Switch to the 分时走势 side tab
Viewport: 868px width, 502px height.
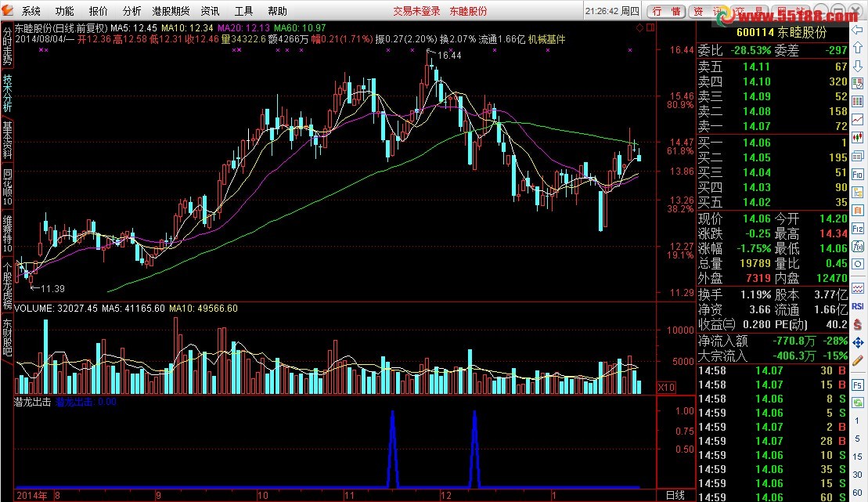point(7,45)
